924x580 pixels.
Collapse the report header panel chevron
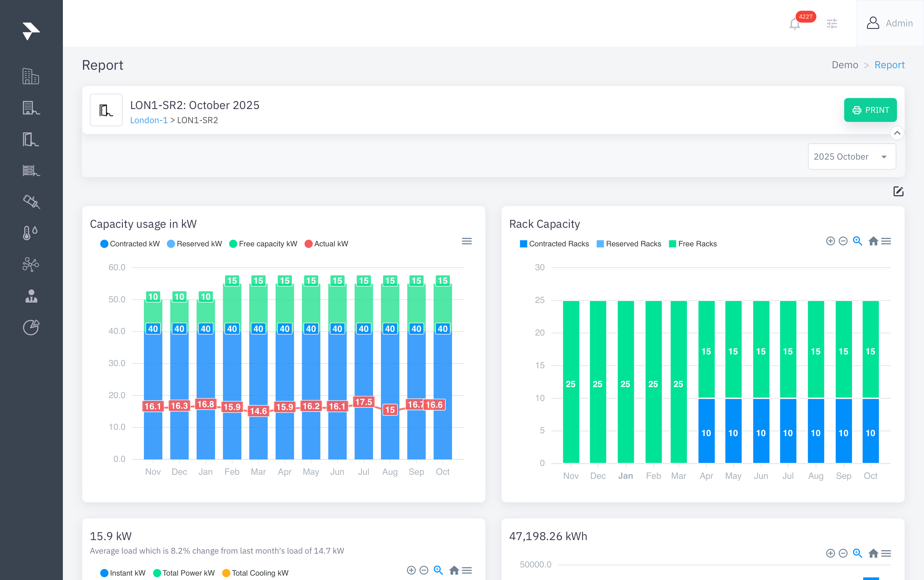pos(897,133)
